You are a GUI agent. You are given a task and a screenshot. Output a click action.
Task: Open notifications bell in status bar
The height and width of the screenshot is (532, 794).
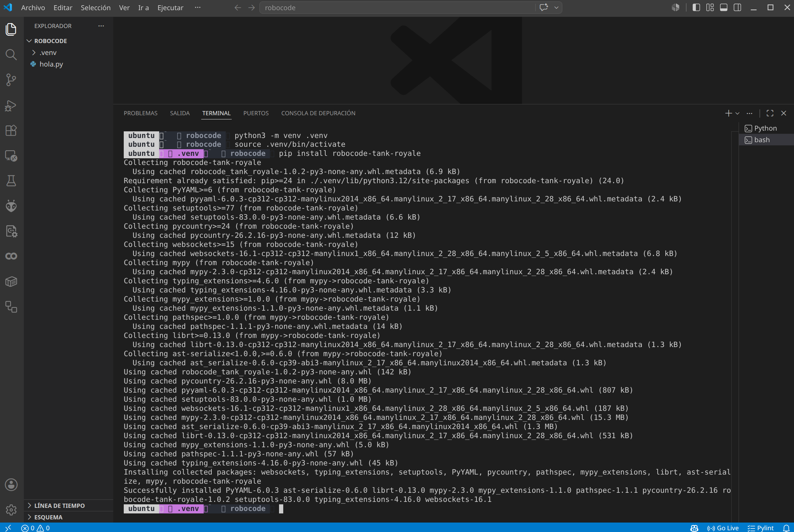coord(786,528)
